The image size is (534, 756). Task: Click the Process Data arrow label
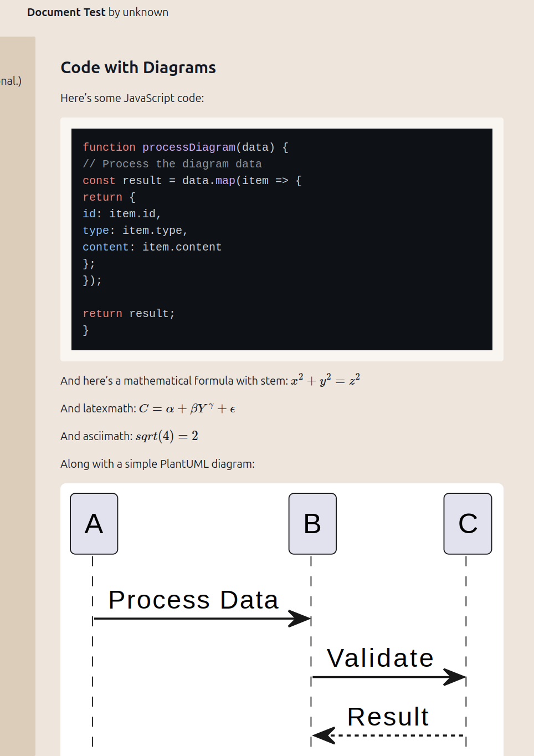193,600
